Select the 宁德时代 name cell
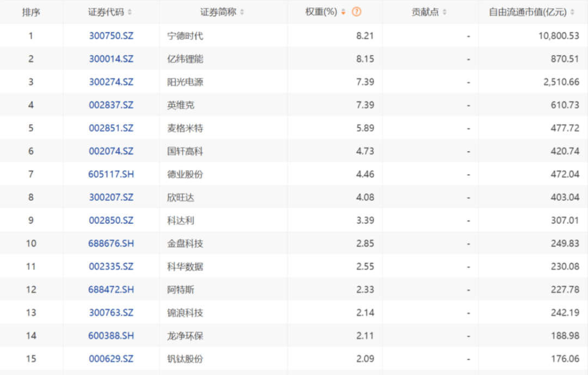This screenshot has width=588, height=375. [x=185, y=36]
